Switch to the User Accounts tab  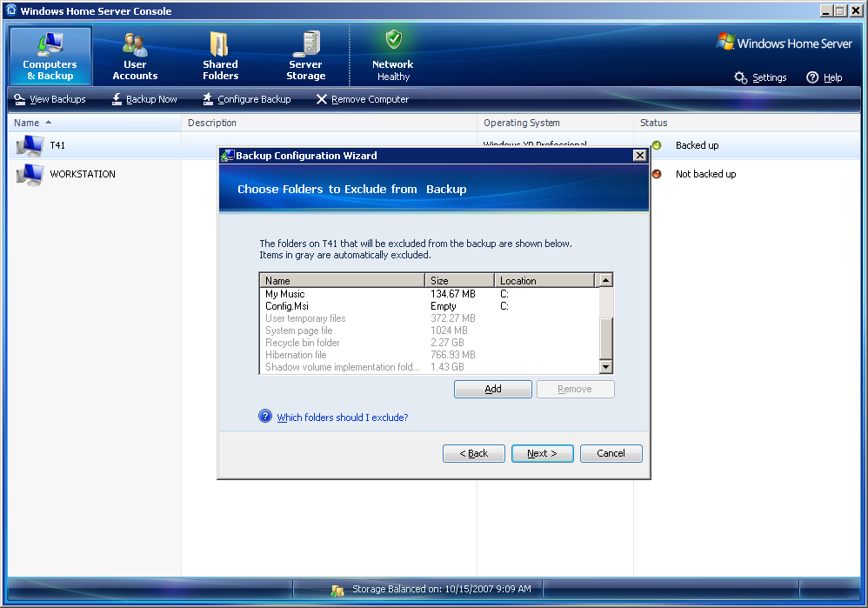[x=135, y=57]
